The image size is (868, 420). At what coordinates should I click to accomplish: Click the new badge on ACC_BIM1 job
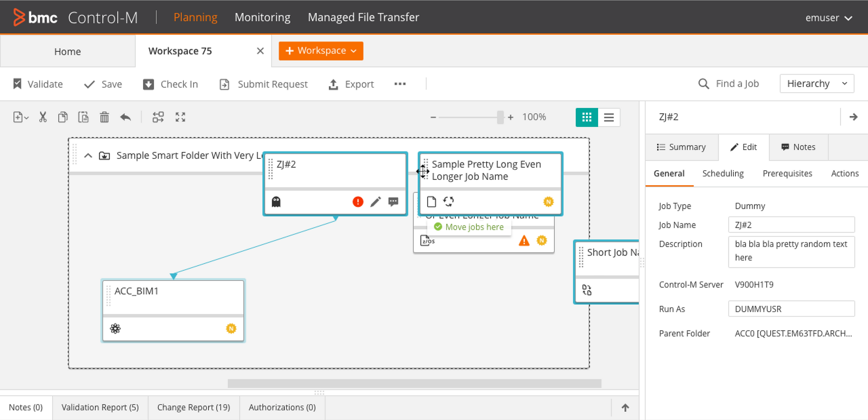tap(231, 328)
